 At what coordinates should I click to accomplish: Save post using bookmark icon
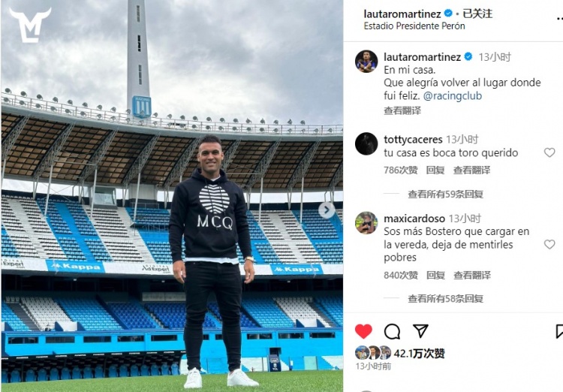559,331
